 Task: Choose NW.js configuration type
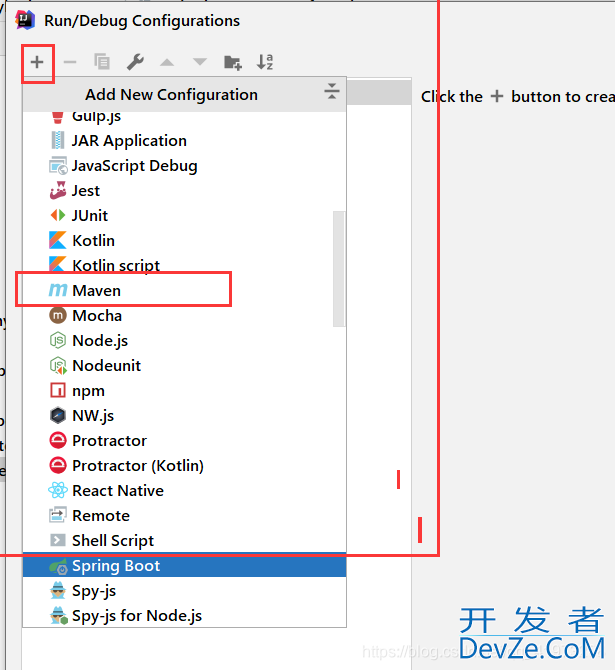click(x=184, y=415)
